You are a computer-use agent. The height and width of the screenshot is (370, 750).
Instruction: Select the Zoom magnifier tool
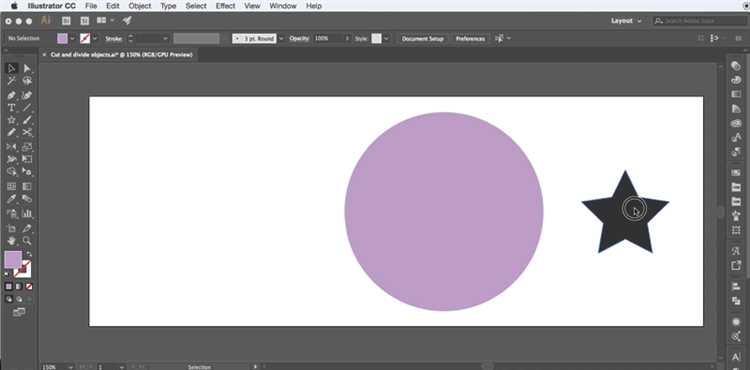(x=27, y=241)
